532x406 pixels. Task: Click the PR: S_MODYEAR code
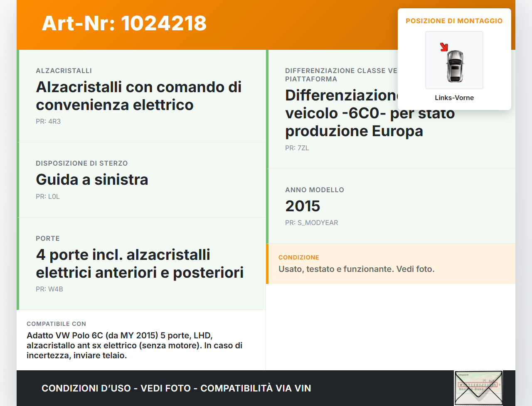pos(311,223)
